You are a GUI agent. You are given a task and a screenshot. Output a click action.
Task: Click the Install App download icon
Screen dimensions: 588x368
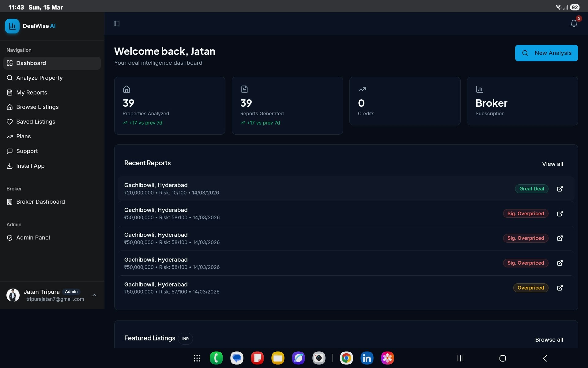[9, 166]
